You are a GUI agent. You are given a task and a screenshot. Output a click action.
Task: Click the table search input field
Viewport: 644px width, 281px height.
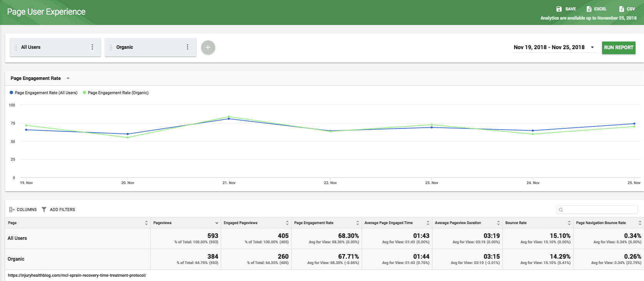click(x=597, y=210)
